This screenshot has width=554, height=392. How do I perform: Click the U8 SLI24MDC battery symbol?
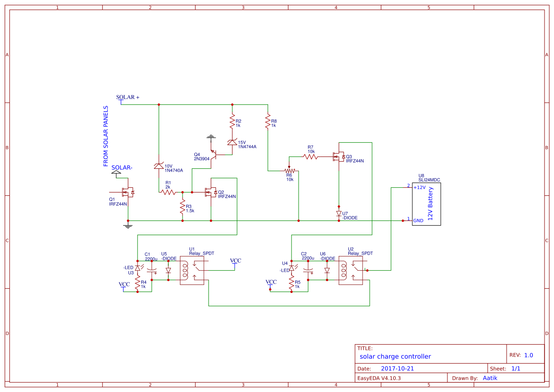pyautogui.click(x=426, y=204)
